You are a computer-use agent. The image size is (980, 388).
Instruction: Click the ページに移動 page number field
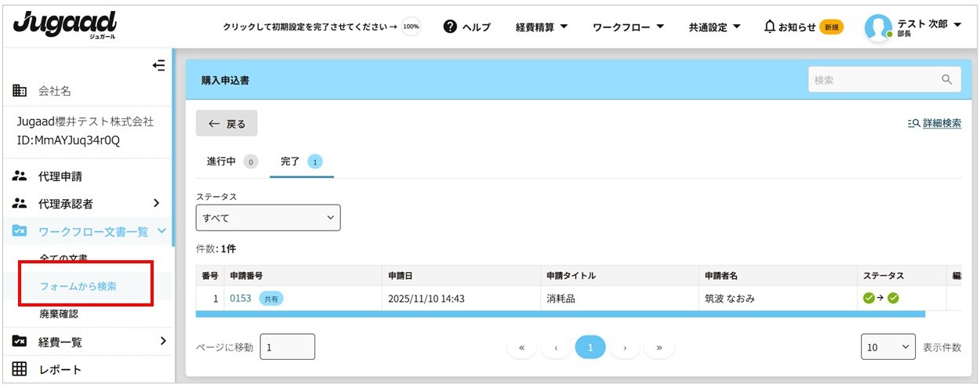click(287, 346)
